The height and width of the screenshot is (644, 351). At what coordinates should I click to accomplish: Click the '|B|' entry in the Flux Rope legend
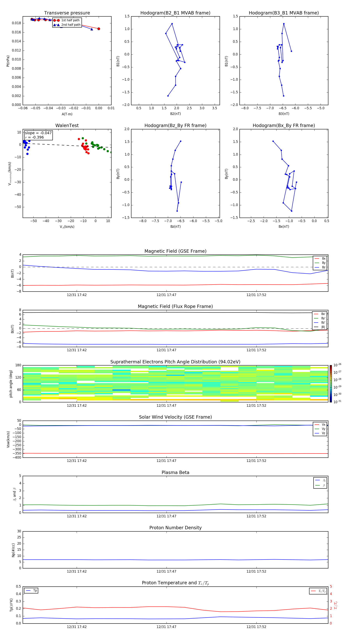click(320, 327)
